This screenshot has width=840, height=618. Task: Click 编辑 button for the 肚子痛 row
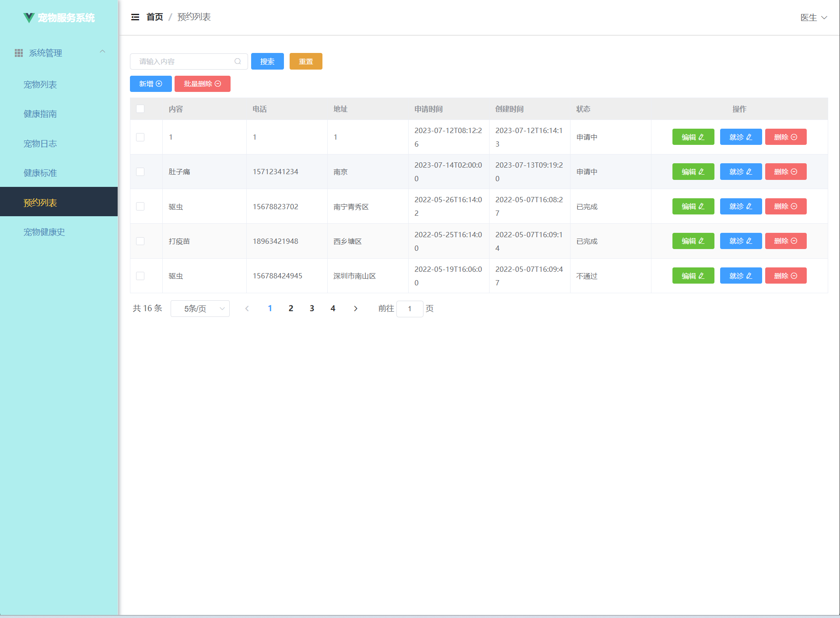(693, 172)
